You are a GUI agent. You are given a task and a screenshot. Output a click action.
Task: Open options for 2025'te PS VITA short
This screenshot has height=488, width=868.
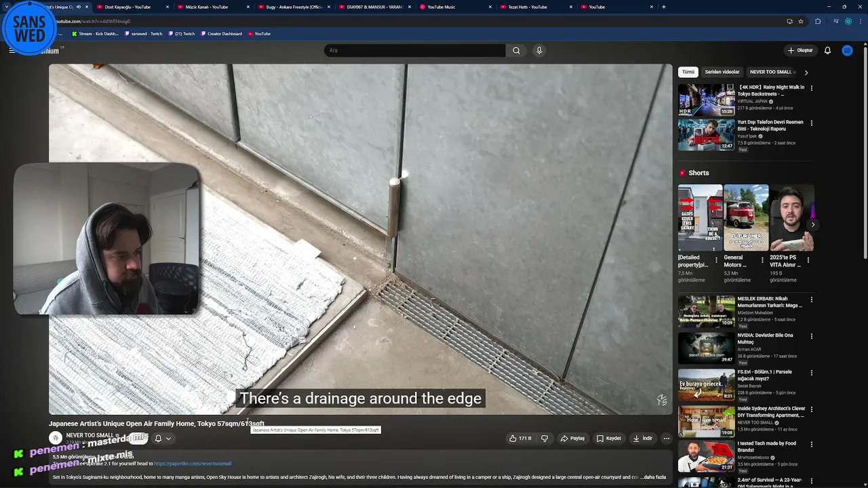click(808, 259)
